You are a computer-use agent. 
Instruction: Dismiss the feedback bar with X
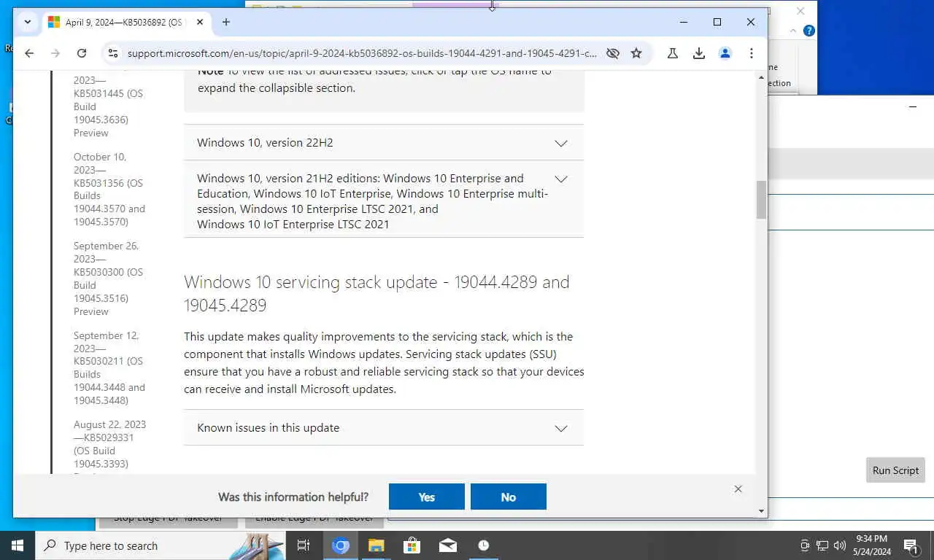(x=738, y=489)
